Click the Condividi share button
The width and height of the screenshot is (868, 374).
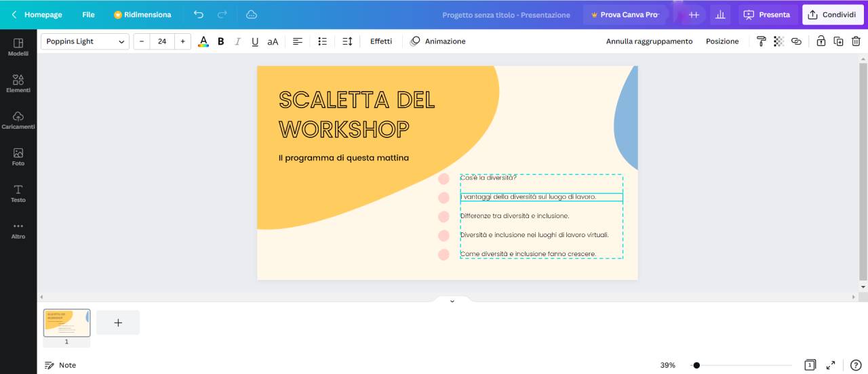(832, 14)
